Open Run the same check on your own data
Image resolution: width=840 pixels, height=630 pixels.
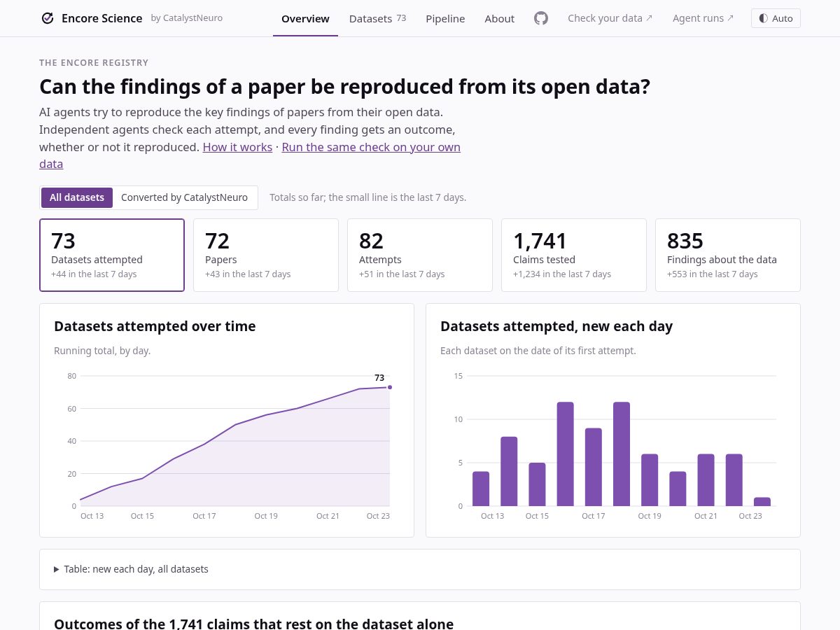[x=371, y=147]
